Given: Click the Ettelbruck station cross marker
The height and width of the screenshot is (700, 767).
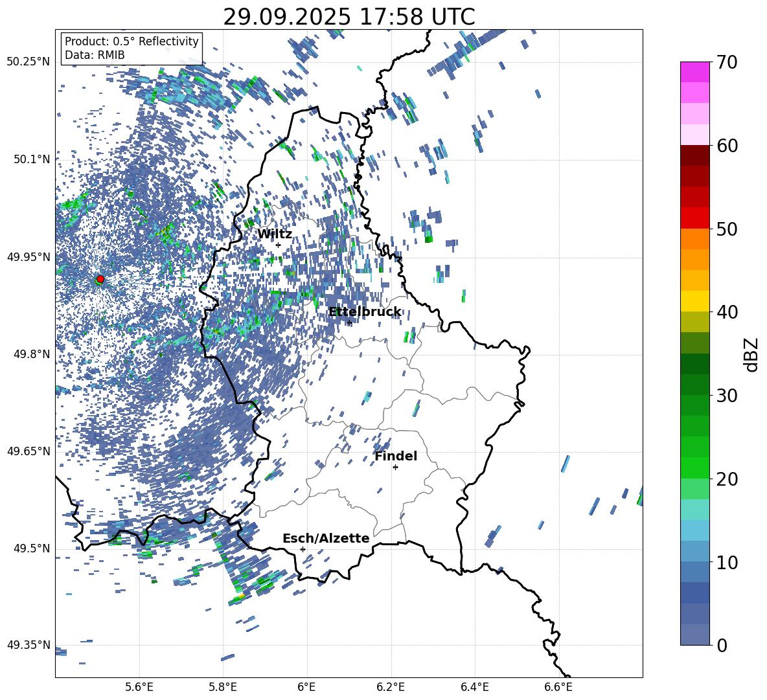Looking at the screenshot, I should 349,322.
